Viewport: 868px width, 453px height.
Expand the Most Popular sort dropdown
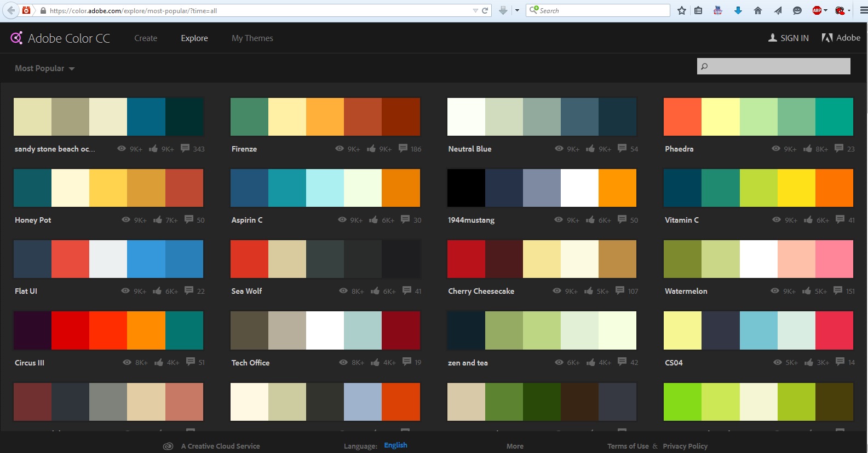[44, 68]
